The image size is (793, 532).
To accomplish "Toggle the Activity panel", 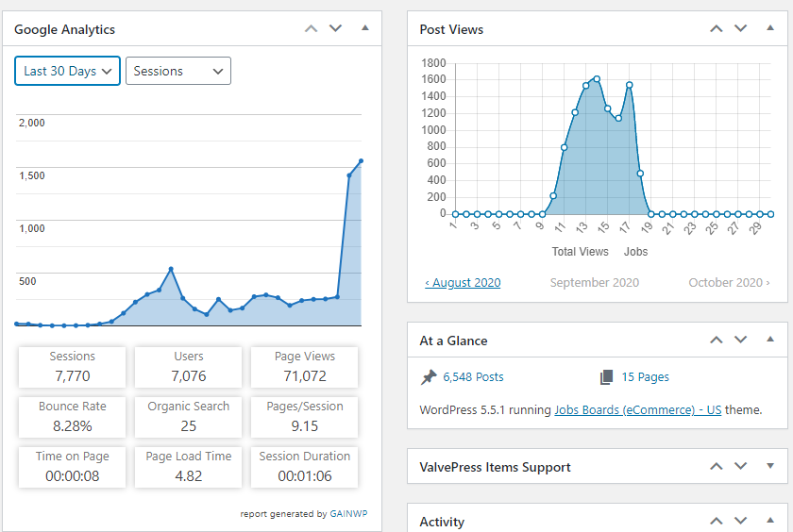I will pos(770,521).
